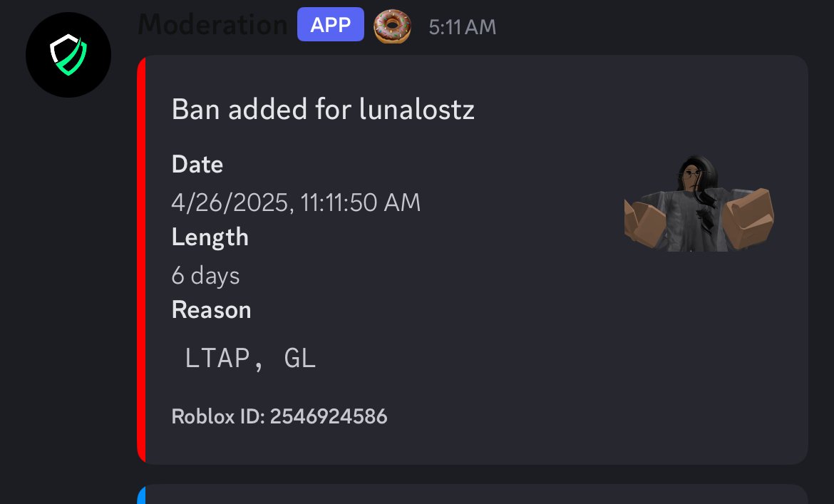The image size is (834, 504).
Task: Click the 5:11 AM message timestamp
Action: [x=462, y=27]
